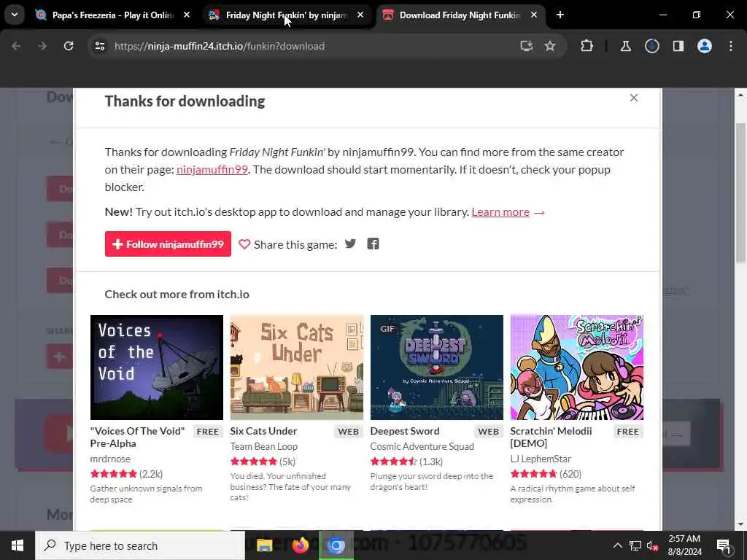Open File Explorer from the taskbar

(264, 545)
